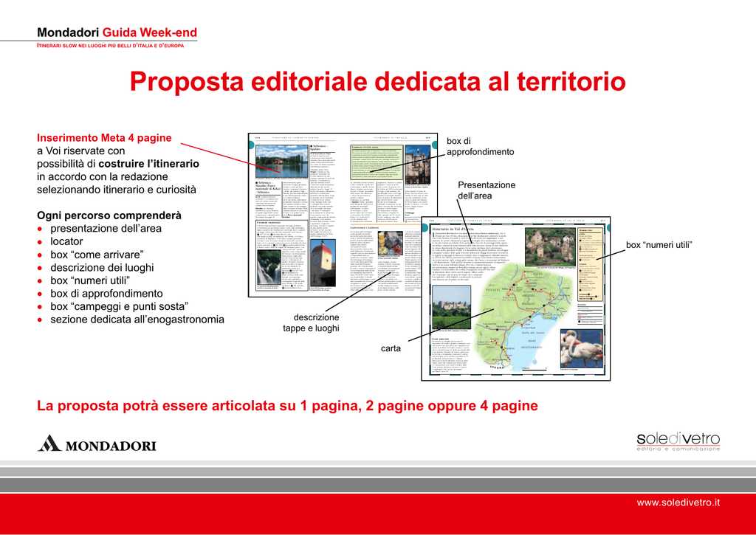The width and height of the screenshot is (756, 535).
Task: Select the "box di approfondimento" callout label
Action: click(x=480, y=147)
